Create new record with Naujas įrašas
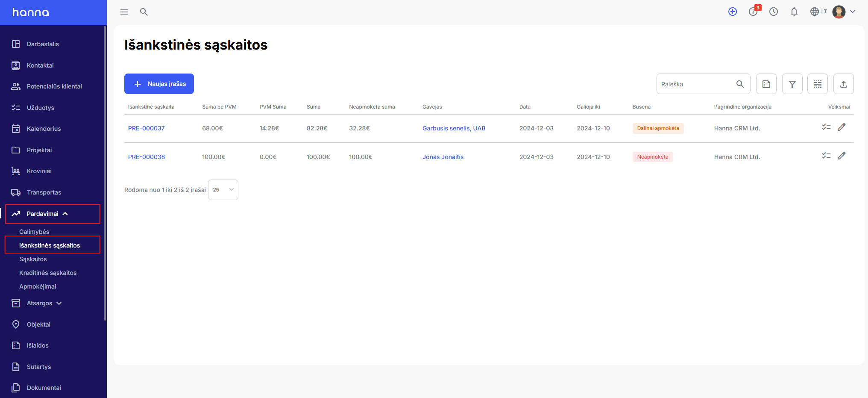 coord(159,84)
